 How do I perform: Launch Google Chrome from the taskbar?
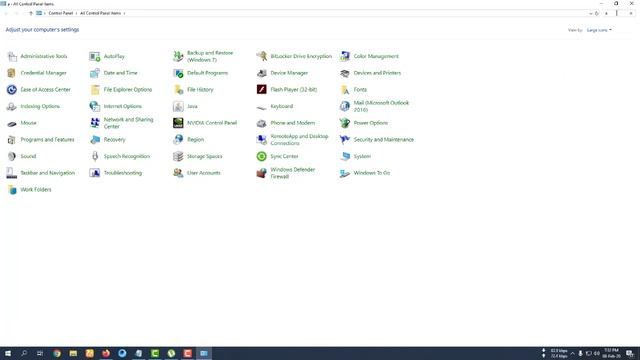[x=57, y=353]
